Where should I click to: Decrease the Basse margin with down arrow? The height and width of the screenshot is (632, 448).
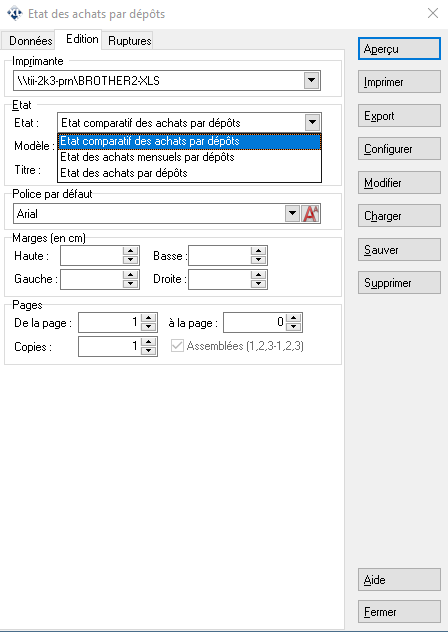click(258, 260)
